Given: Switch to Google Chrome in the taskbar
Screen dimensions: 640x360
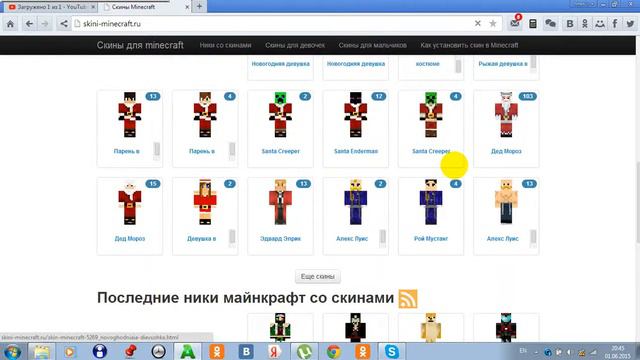Looking at the screenshot, I should click(x=333, y=351).
